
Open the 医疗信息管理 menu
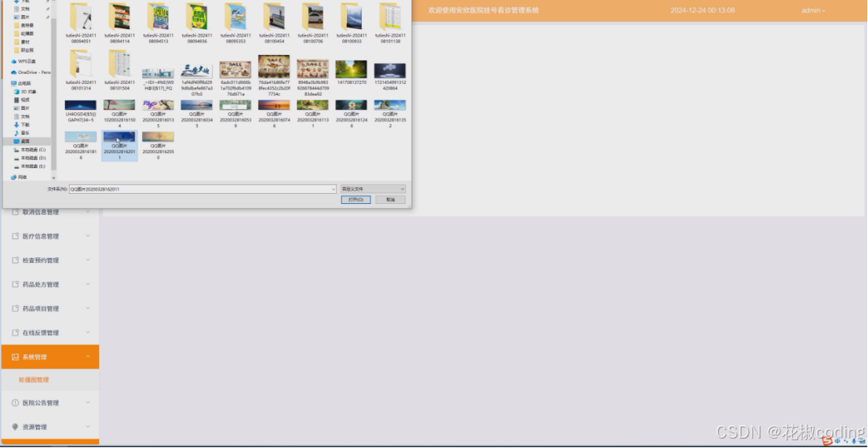click(49, 236)
